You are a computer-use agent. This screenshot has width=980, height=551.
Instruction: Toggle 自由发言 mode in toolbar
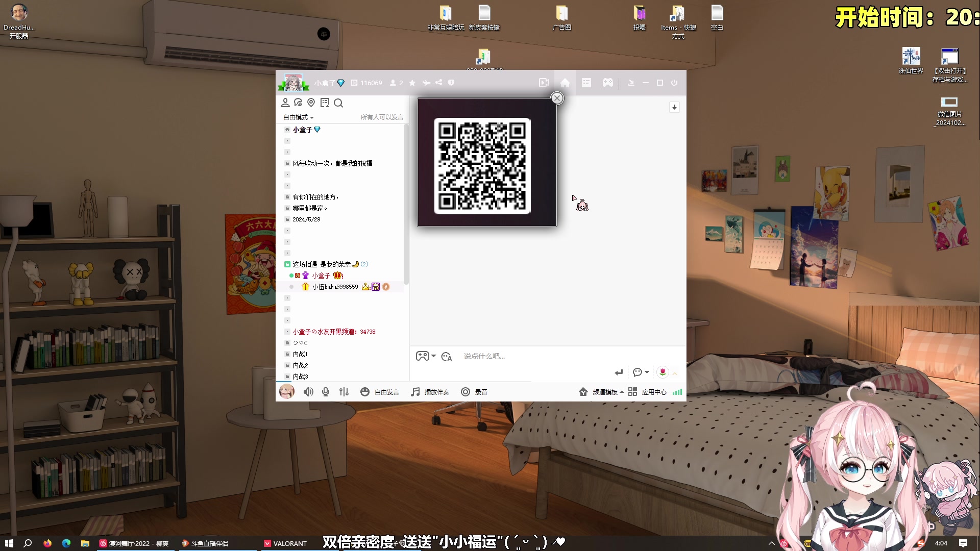[x=380, y=391]
